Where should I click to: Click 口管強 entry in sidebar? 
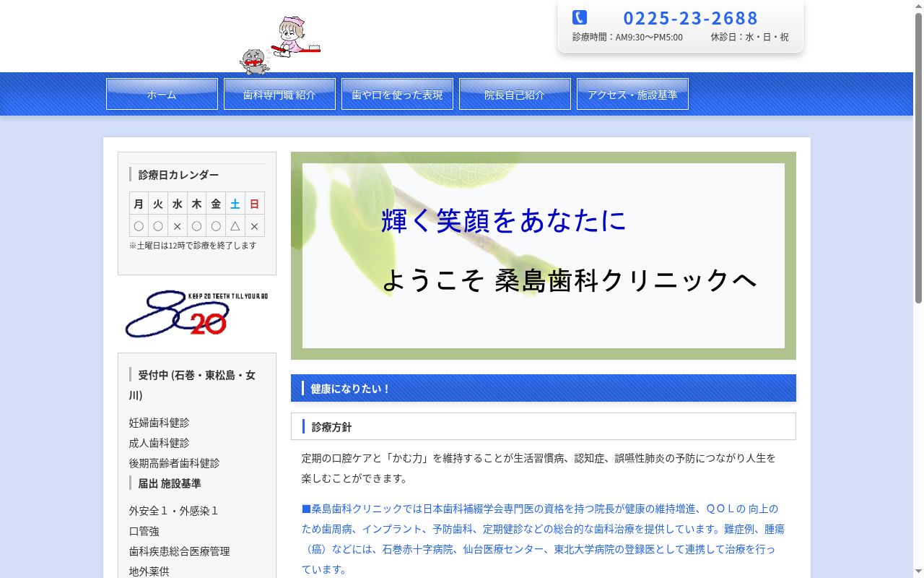click(x=144, y=531)
